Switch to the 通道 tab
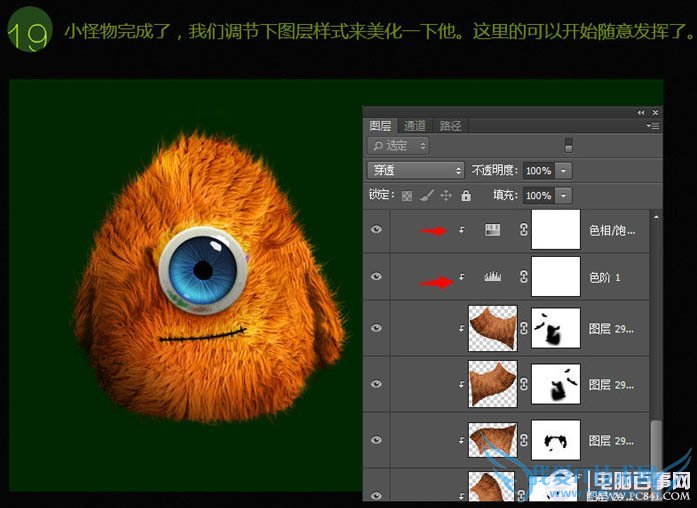This screenshot has height=508, width=697. tap(415, 126)
